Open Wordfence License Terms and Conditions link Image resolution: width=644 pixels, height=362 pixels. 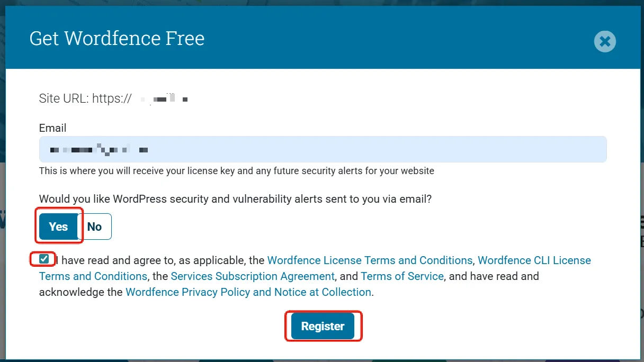pyautogui.click(x=369, y=260)
